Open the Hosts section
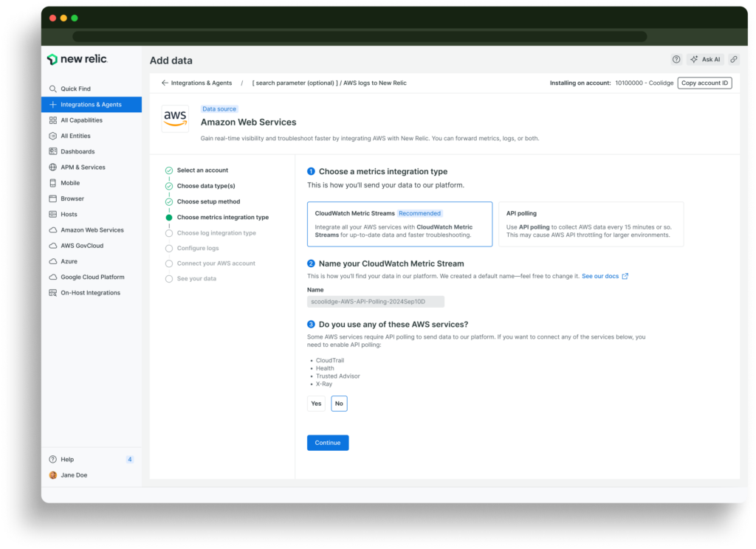This screenshot has width=756, height=549. pyautogui.click(x=92, y=214)
